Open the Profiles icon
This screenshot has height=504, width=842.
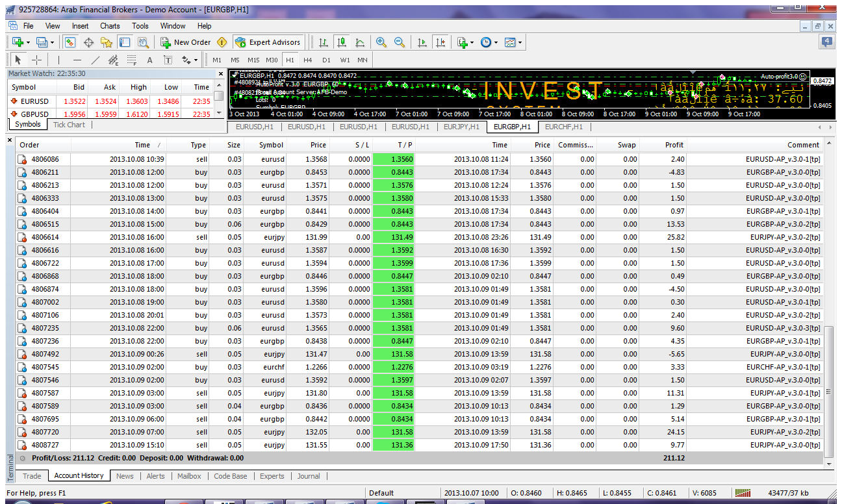click(42, 42)
